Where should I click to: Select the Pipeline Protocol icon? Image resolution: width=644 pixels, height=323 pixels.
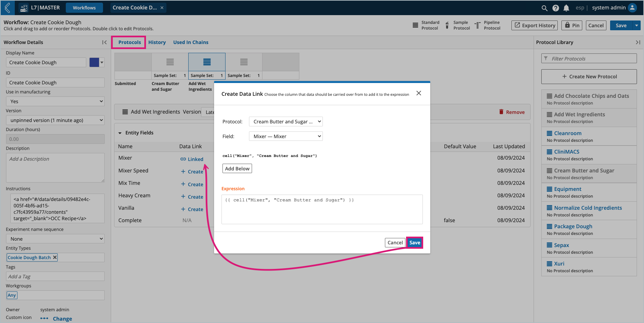point(477,25)
